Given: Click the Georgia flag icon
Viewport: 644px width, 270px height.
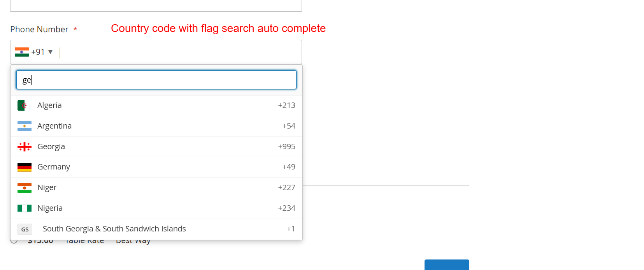Looking at the screenshot, I should coord(25,147).
